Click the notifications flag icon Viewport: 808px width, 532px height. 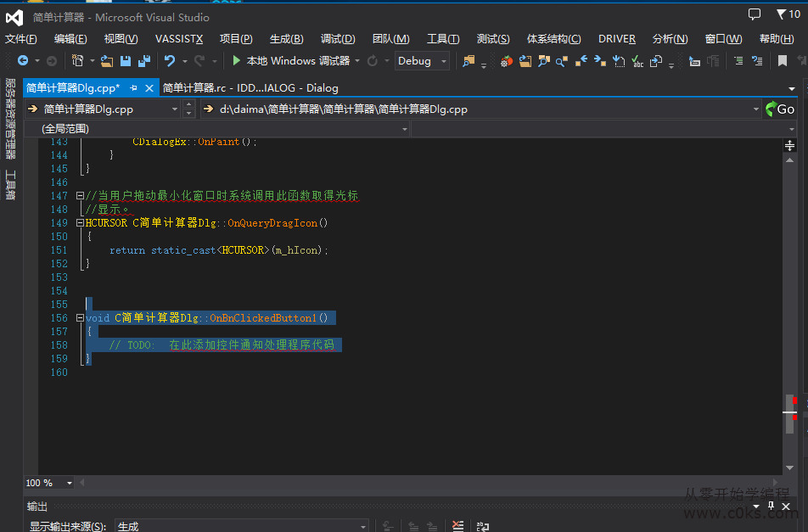(x=782, y=14)
